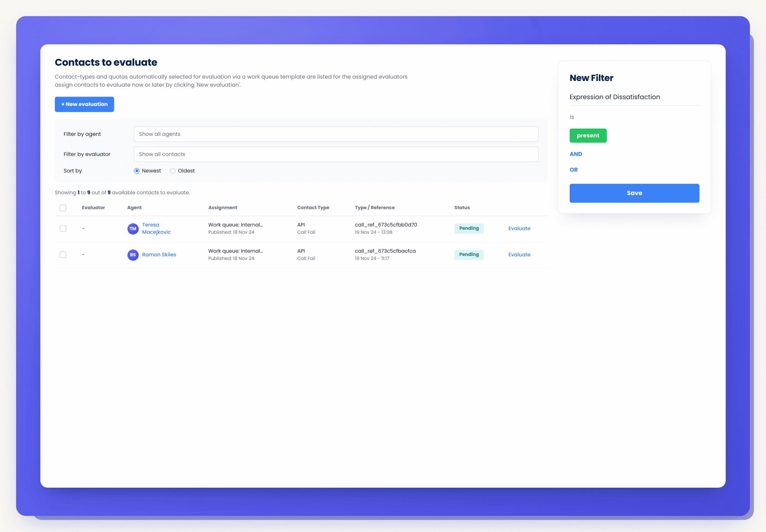Click reference call_ref_673c5cfbacfca
Screen dimensions: 766x532
385,251
